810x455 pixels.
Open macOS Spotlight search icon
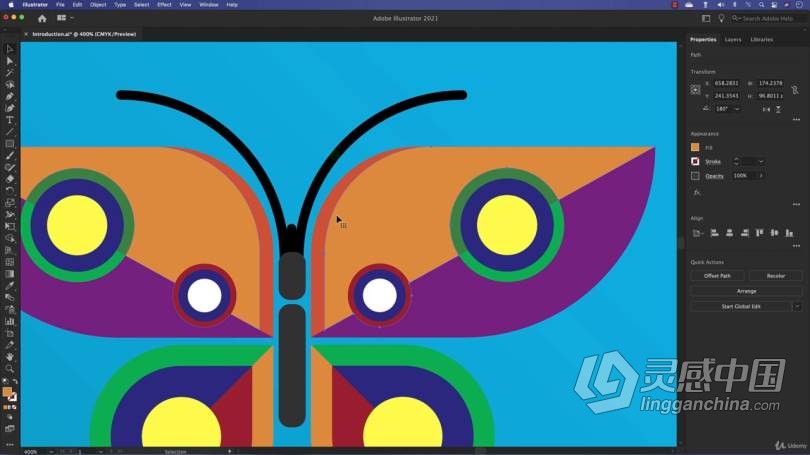point(761,5)
